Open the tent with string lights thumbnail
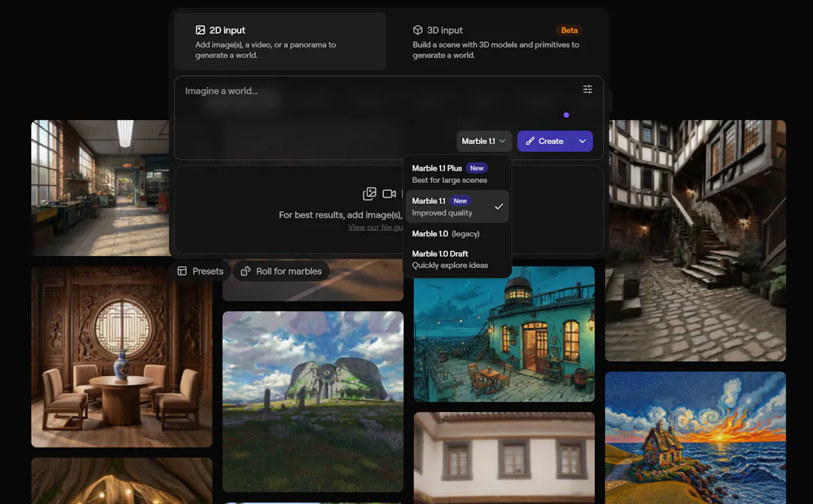This screenshot has height=504, width=813. [122, 481]
